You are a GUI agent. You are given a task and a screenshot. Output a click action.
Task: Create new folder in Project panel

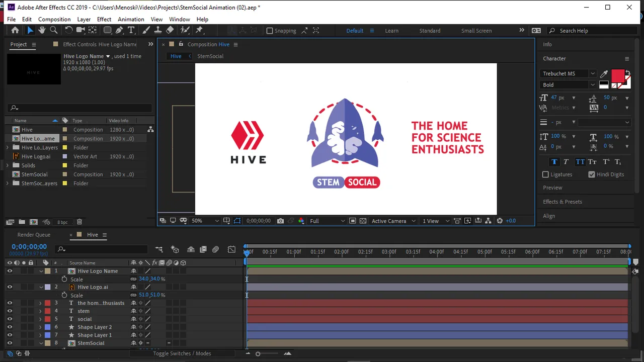(22, 222)
